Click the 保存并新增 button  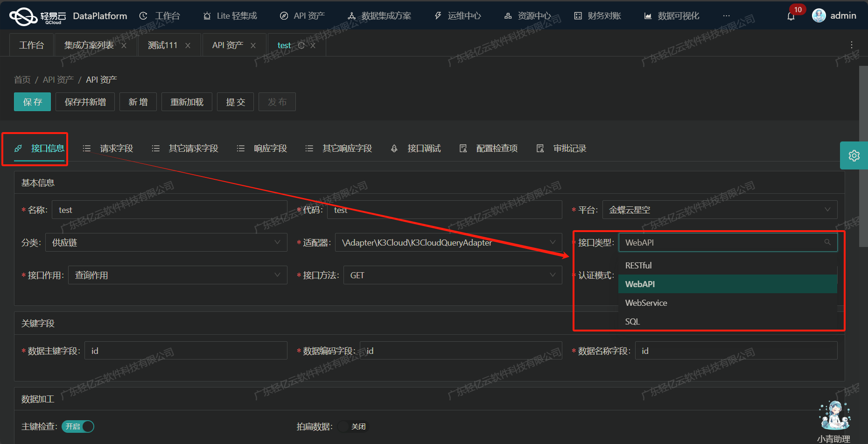tap(85, 102)
